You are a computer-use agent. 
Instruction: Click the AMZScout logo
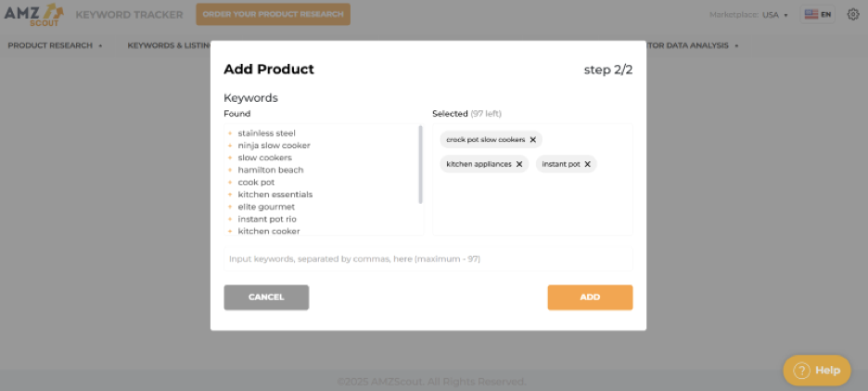click(33, 14)
